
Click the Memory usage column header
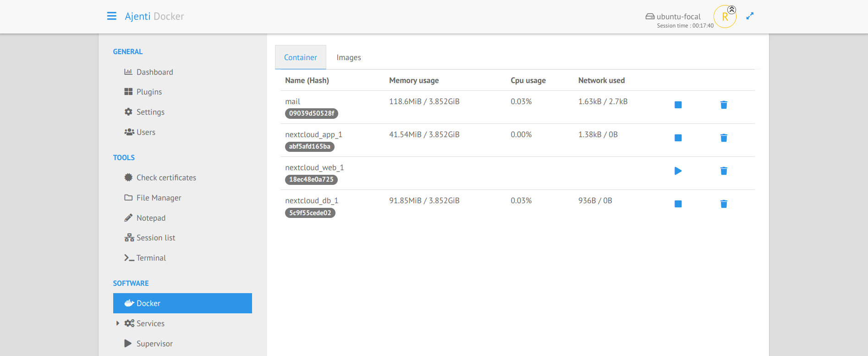(x=414, y=80)
